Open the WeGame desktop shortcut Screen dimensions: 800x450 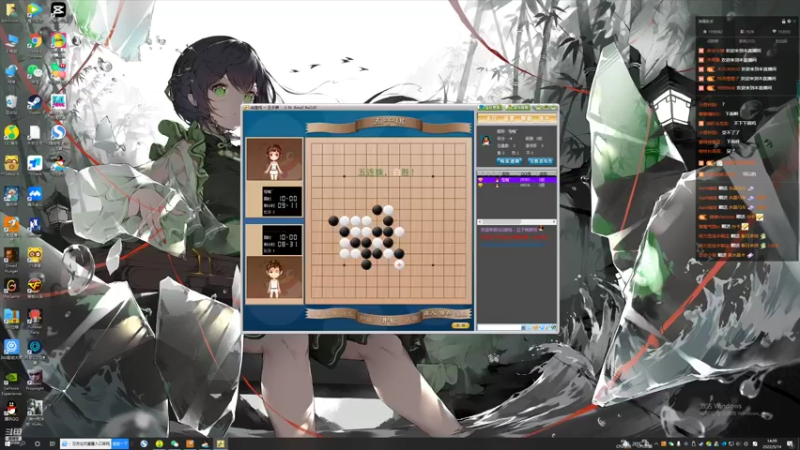[11, 285]
